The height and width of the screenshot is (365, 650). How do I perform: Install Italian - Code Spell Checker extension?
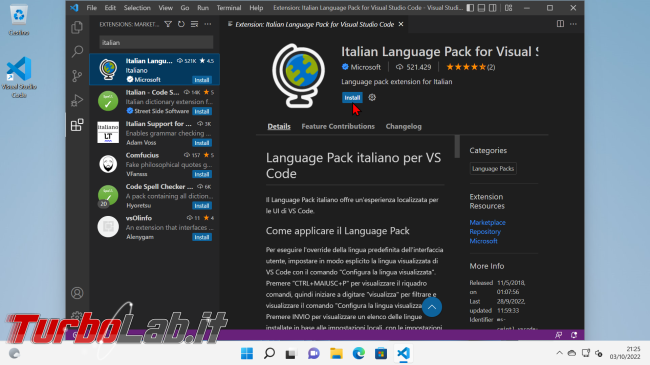(x=202, y=111)
